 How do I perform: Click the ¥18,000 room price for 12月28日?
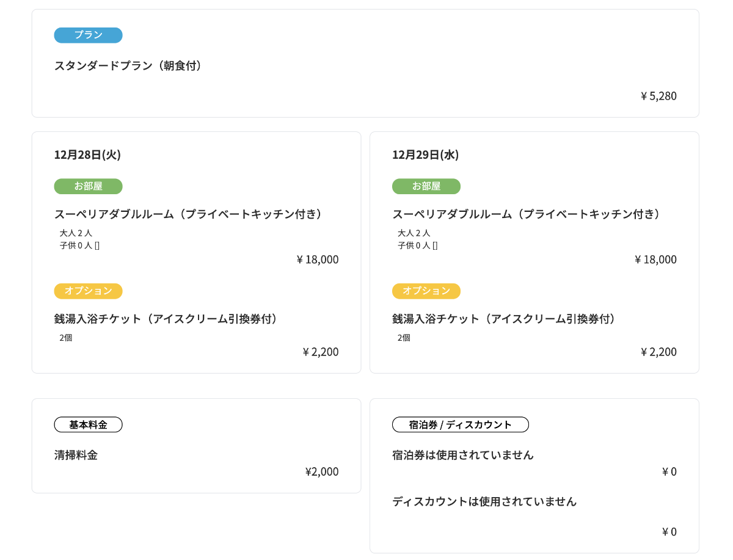point(318,260)
